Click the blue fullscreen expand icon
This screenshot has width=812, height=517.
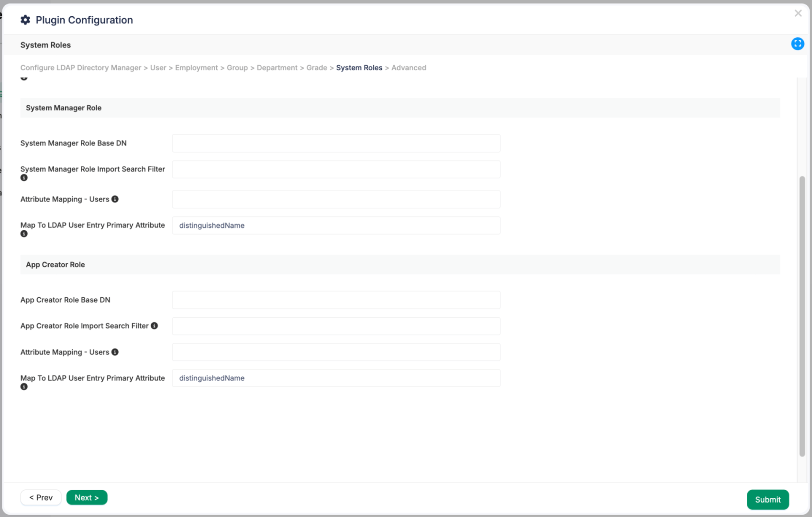tap(797, 44)
